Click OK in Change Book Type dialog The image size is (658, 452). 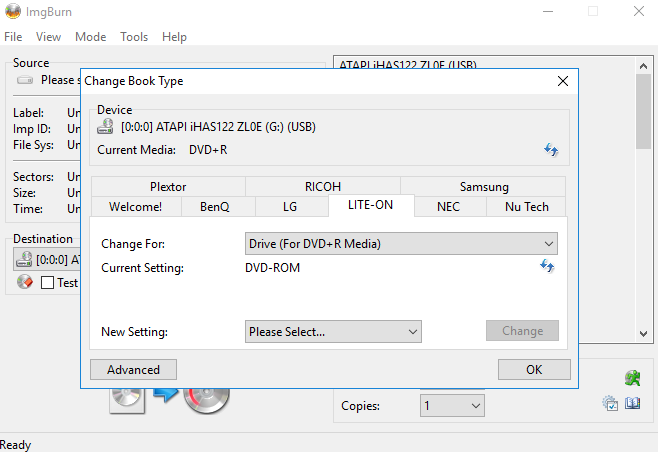[534, 369]
